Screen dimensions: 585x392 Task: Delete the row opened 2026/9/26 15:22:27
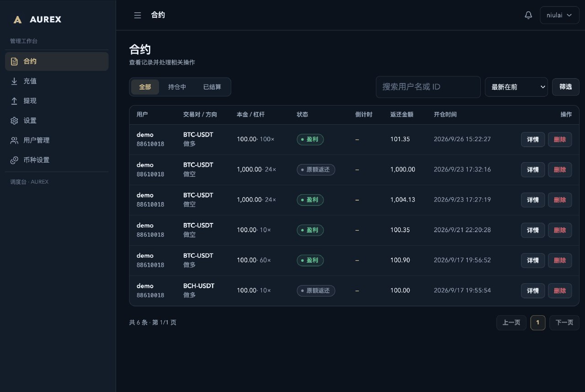point(560,139)
